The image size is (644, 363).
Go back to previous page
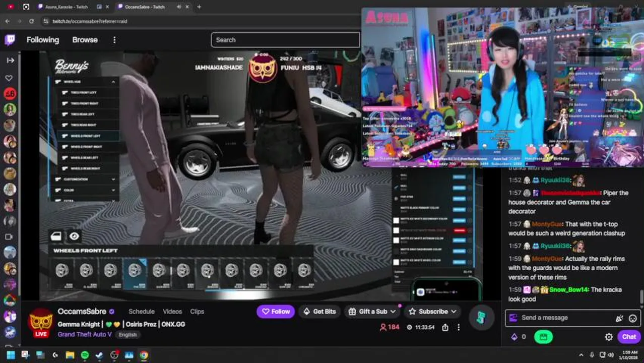7,21
